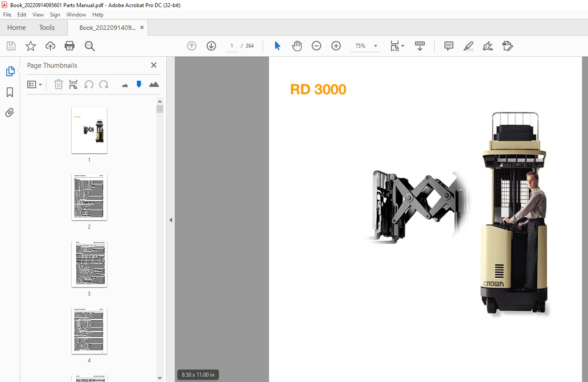Open the zoom level dropdown arrow
Viewport: 588px width, 382px height.
click(x=375, y=46)
